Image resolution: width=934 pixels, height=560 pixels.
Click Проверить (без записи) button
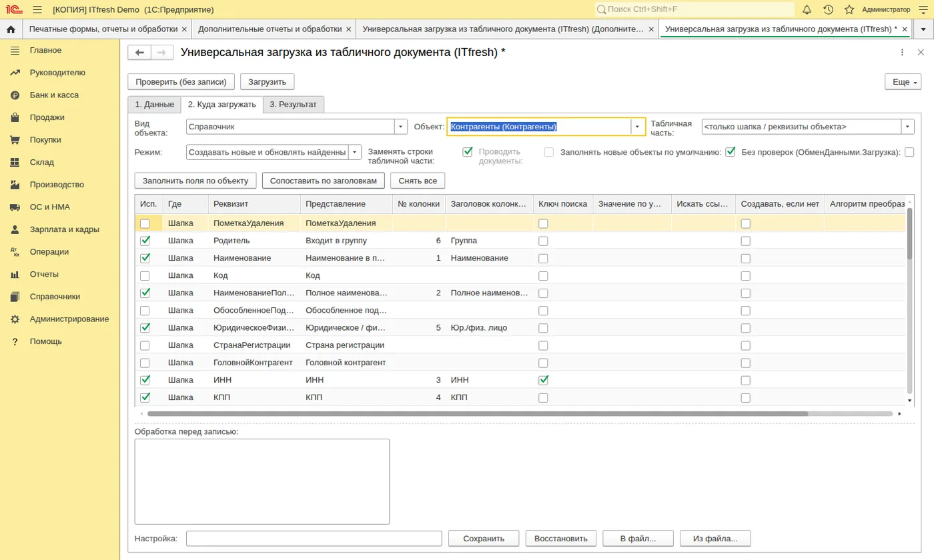[181, 82]
